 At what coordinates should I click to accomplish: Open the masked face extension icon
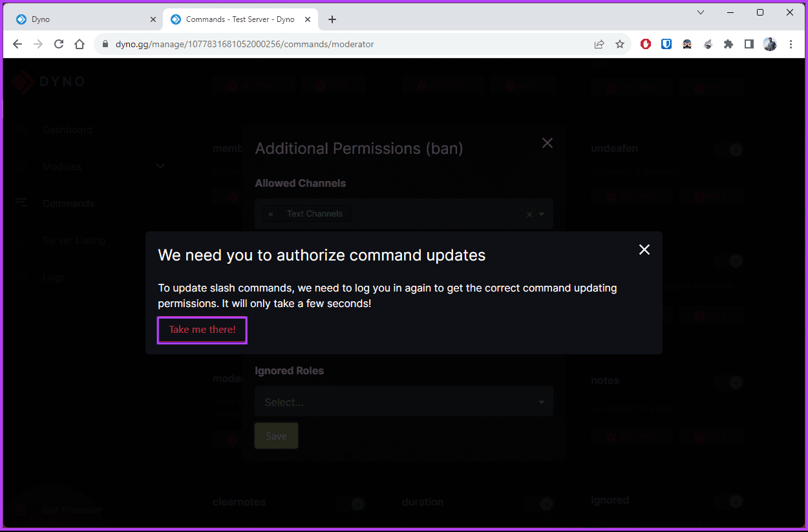point(687,44)
